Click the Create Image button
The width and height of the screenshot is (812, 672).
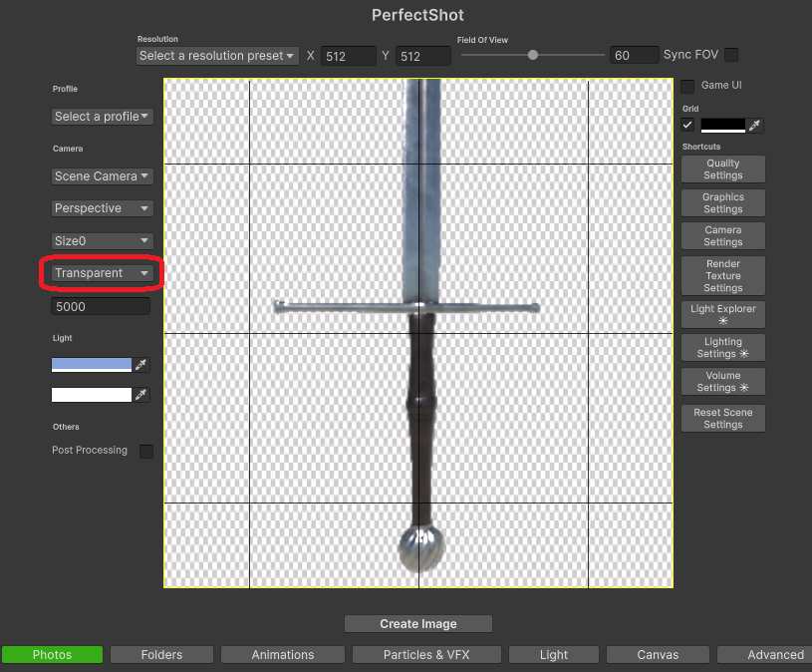pos(418,624)
